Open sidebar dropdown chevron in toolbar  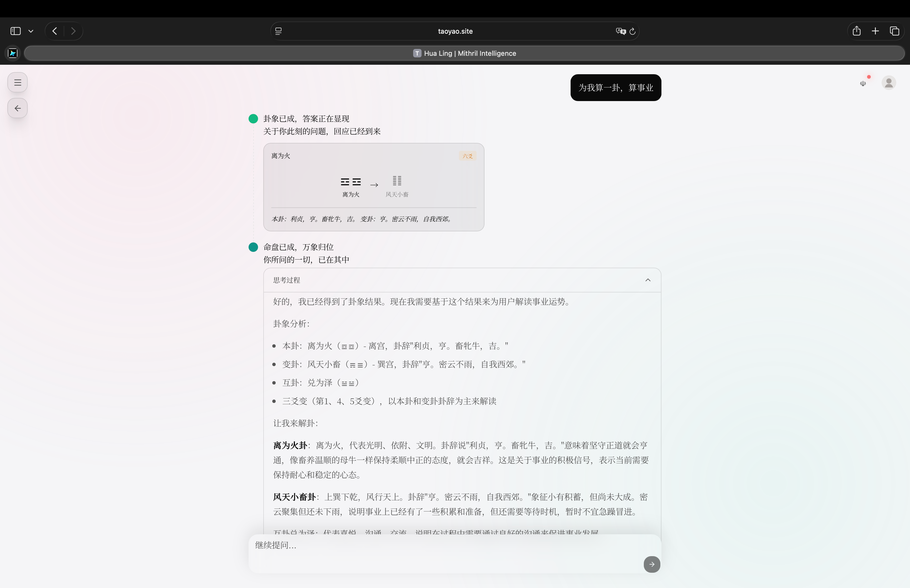pyautogui.click(x=31, y=31)
